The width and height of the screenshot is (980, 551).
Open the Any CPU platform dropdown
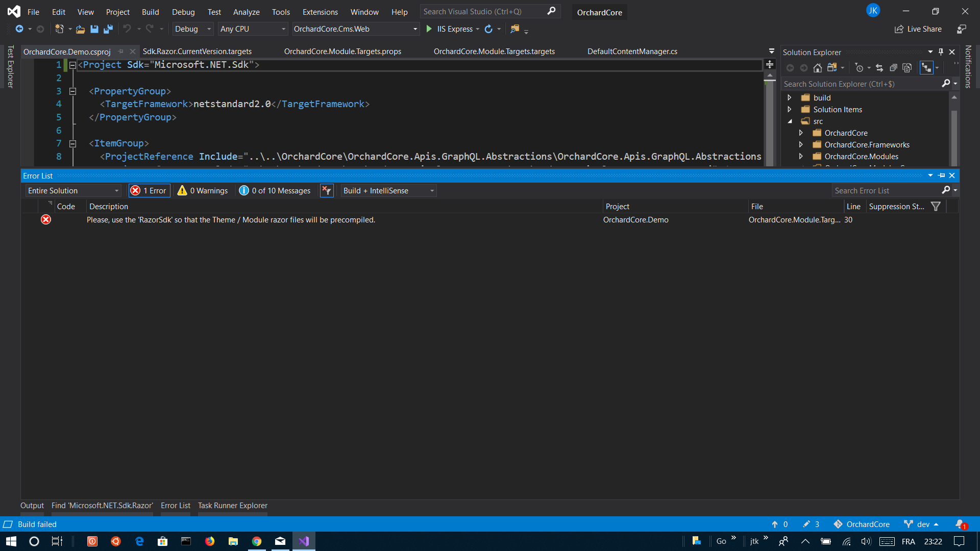coord(253,29)
